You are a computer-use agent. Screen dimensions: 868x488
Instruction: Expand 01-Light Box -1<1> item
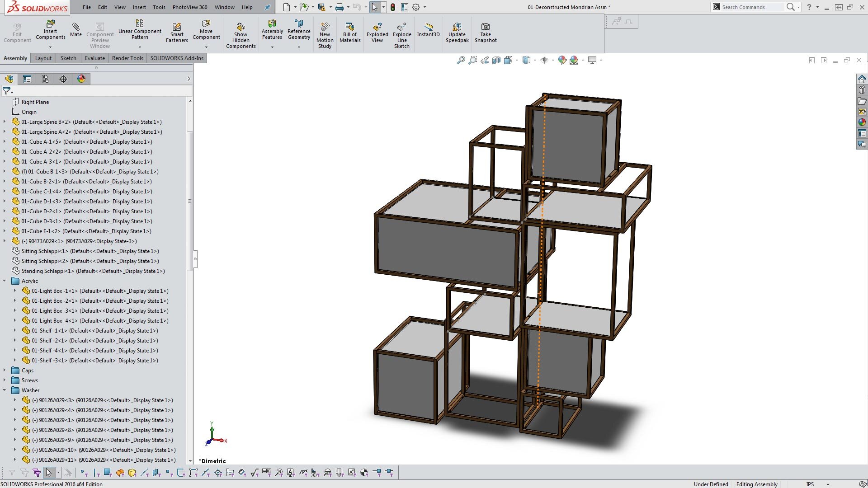point(14,291)
